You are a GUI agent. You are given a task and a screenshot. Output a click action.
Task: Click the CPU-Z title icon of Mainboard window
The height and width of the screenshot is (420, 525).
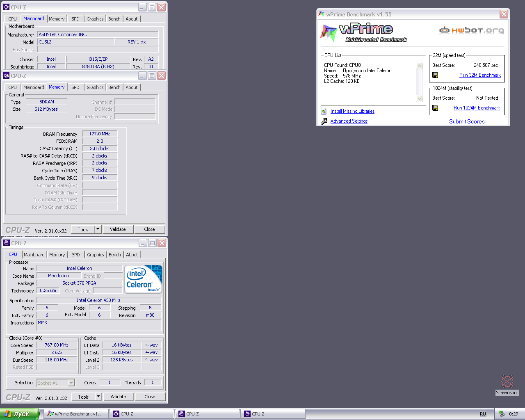[6, 7]
